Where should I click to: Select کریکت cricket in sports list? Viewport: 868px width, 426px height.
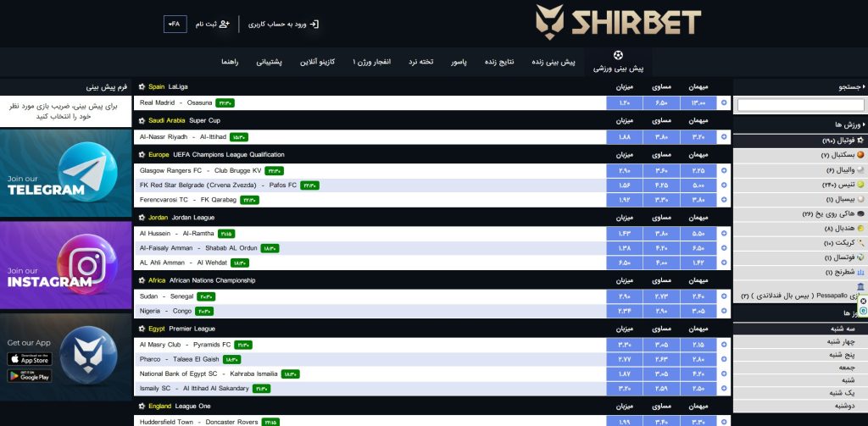pos(800,243)
